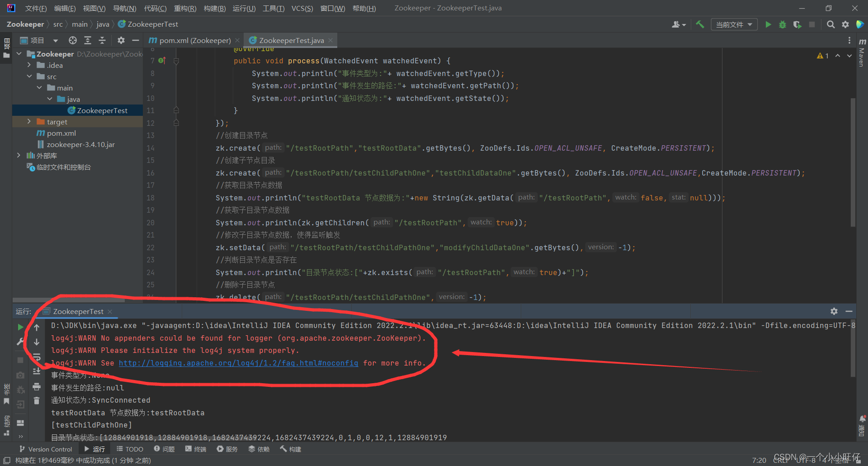Open the 问题 problems tool window
Screen dimensions: 868x466
point(164,449)
